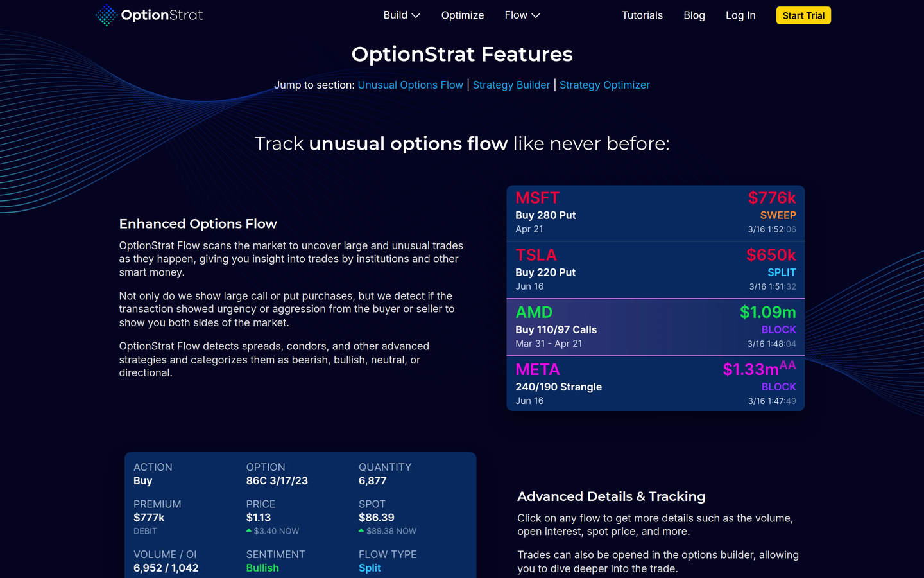The image size is (924, 578).
Task: Click the OptionStrat logo icon
Action: pos(107,15)
